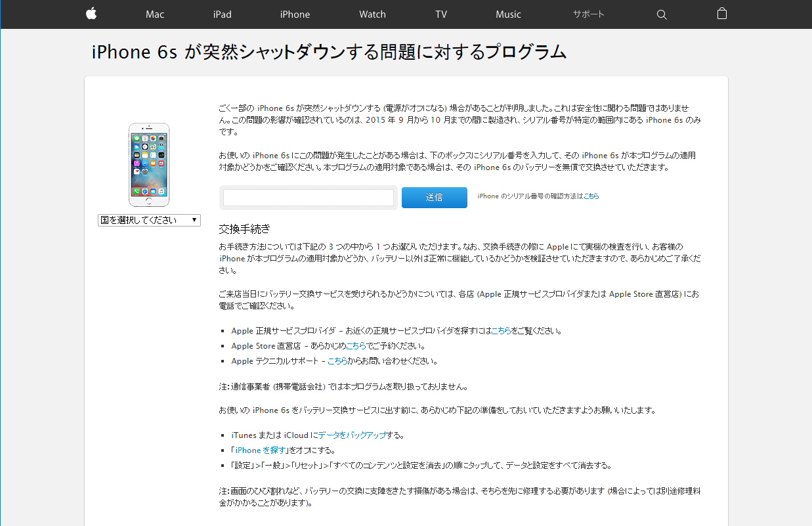Viewport: 812px width, 526px height.
Task: Click the page title iPhone 6s が突然シャットダウンする問題
Action: pos(329,53)
